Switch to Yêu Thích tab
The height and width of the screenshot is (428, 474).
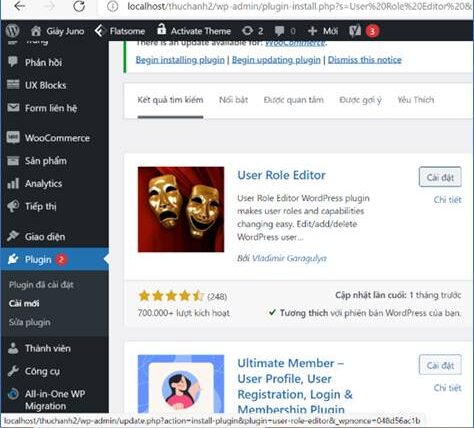[416, 100]
